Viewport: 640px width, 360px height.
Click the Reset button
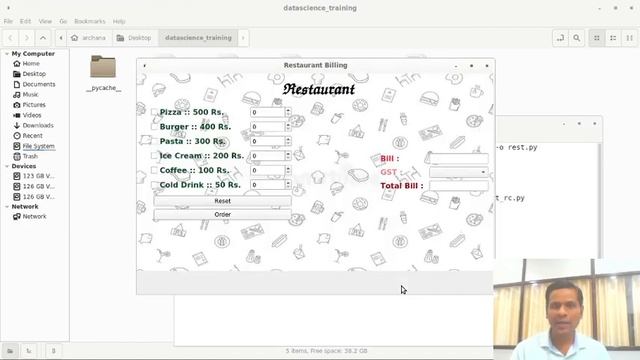[222, 201]
